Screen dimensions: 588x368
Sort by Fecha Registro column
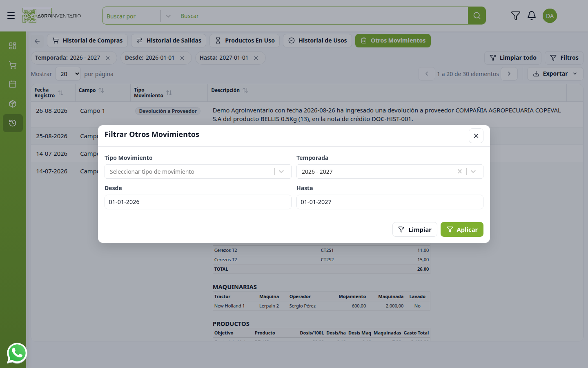[x=60, y=93]
